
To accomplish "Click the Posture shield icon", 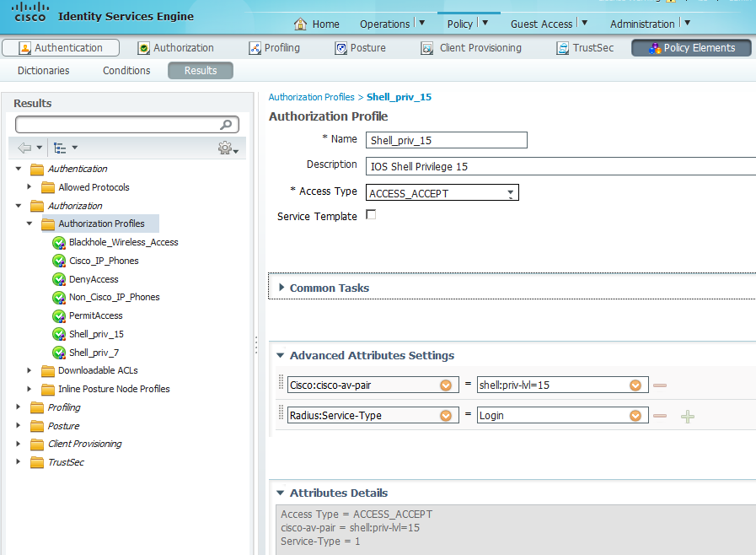I will click(x=340, y=48).
